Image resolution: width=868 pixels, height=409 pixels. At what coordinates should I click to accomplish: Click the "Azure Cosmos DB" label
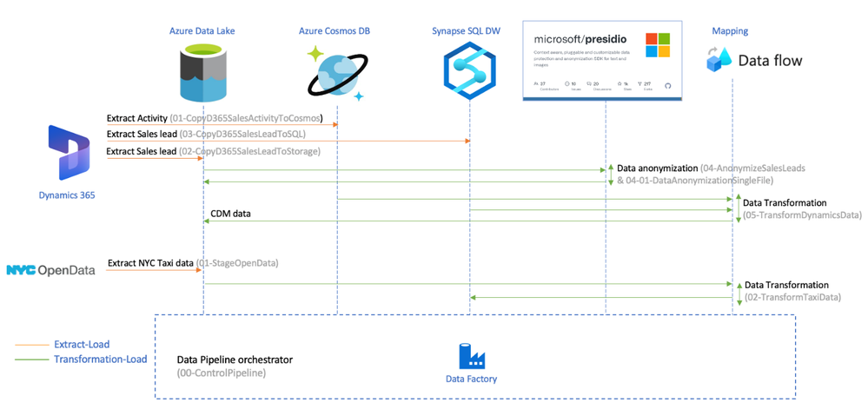coord(335,31)
